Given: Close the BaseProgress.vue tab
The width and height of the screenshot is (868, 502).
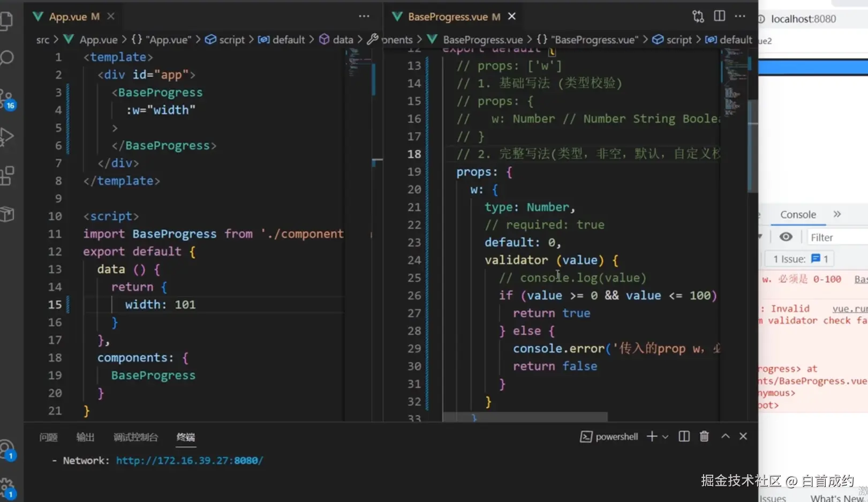Looking at the screenshot, I should point(512,17).
